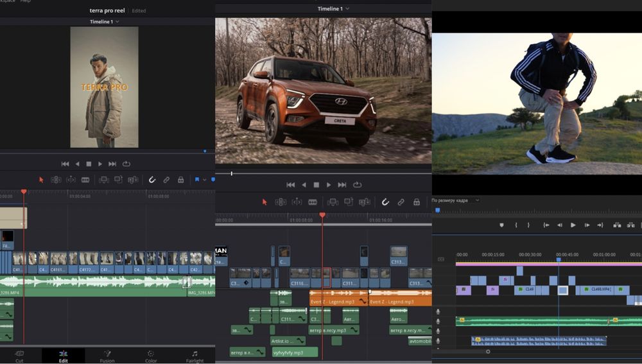
Task: Toggle Position Lock padlock in terra pro reel toolbar
Action: click(180, 180)
